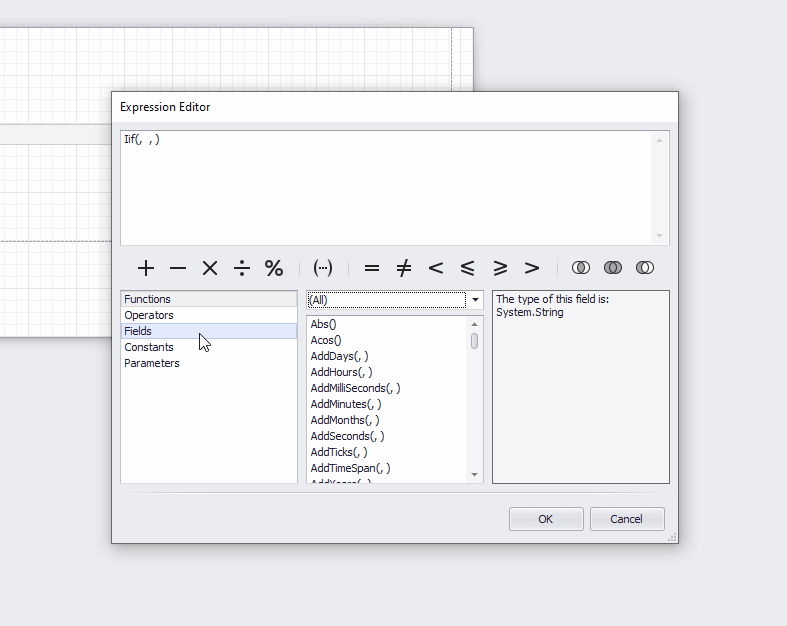Cancel the Expression Editor dialog
This screenshot has height=626, width=787.
tap(627, 519)
